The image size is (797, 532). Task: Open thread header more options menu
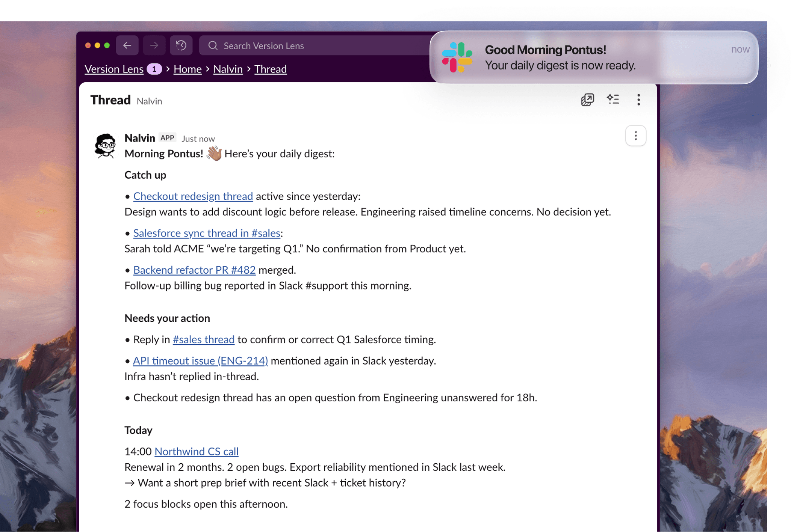pos(638,99)
